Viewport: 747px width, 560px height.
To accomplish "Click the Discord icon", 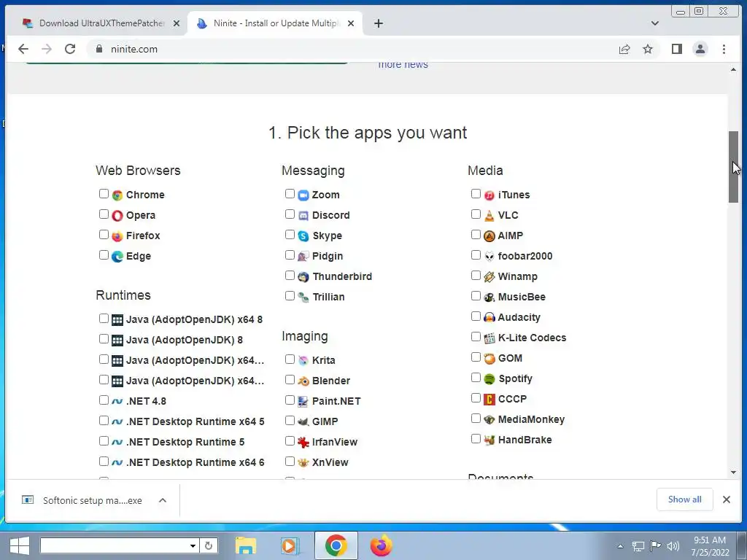I will (x=303, y=216).
